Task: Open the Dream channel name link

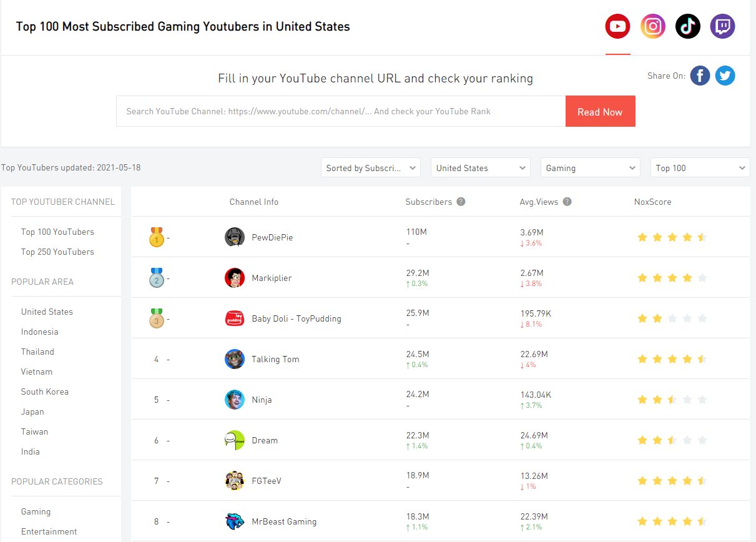Action: 265,440
